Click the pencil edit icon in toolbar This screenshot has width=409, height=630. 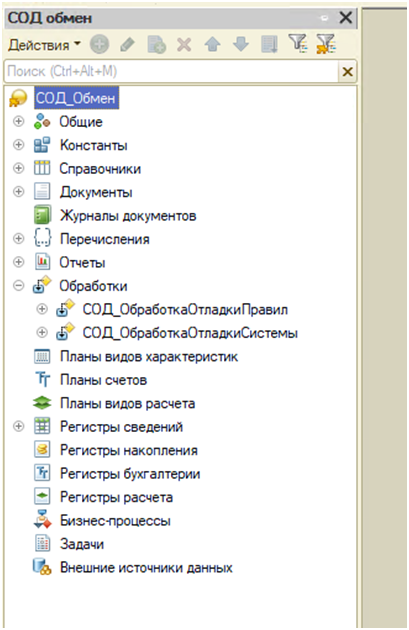pos(127,44)
